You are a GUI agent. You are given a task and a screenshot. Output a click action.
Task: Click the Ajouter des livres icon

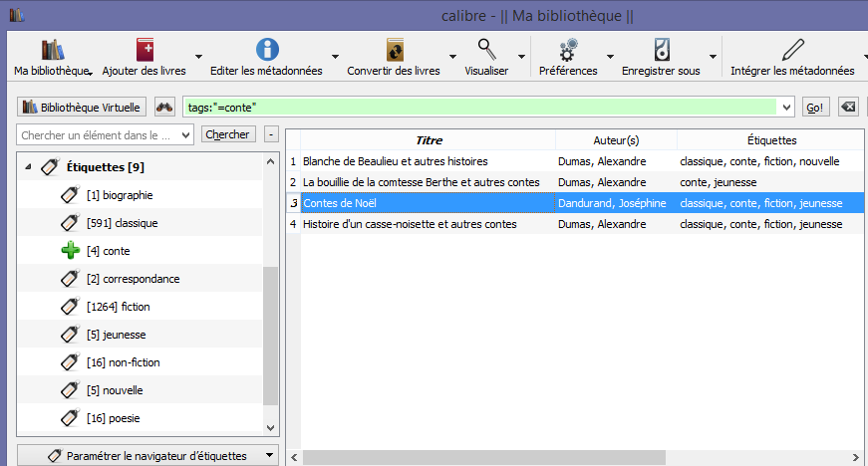point(145,49)
